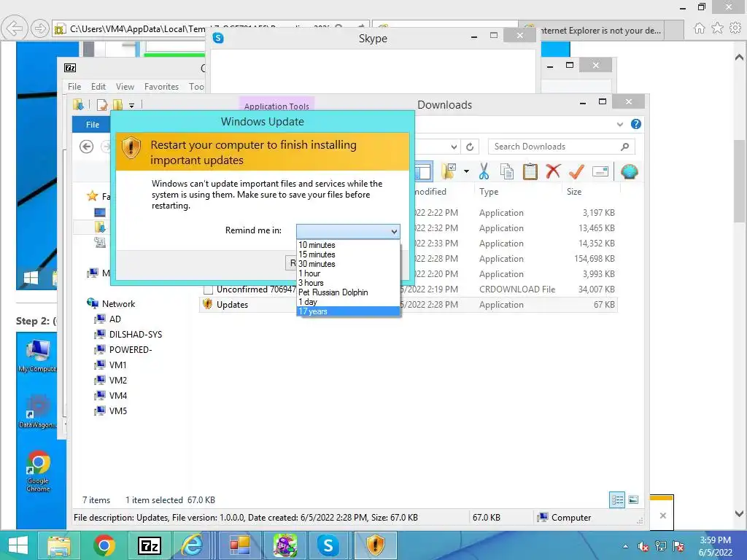Click the clock showing 3:59 PM

[x=715, y=540]
